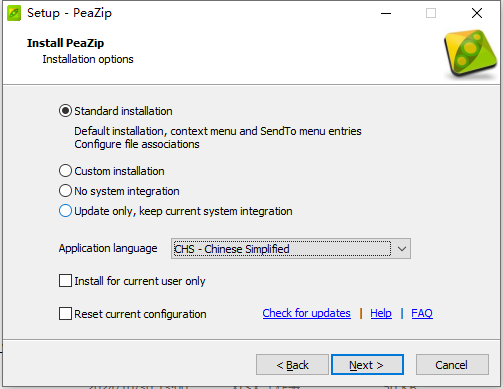Click the PeaZip icon in title bar
Image resolution: width=503 pixels, height=389 pixels.
(14, 13)
